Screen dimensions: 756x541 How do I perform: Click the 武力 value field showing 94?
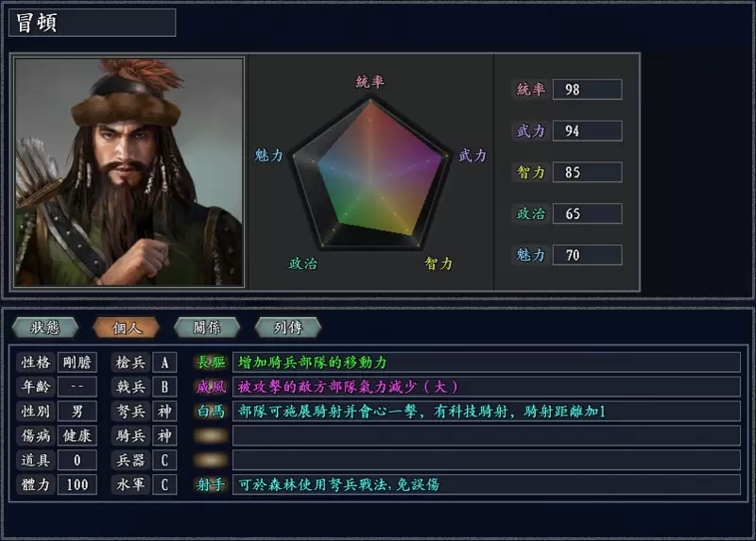click(x=587, y=131)
